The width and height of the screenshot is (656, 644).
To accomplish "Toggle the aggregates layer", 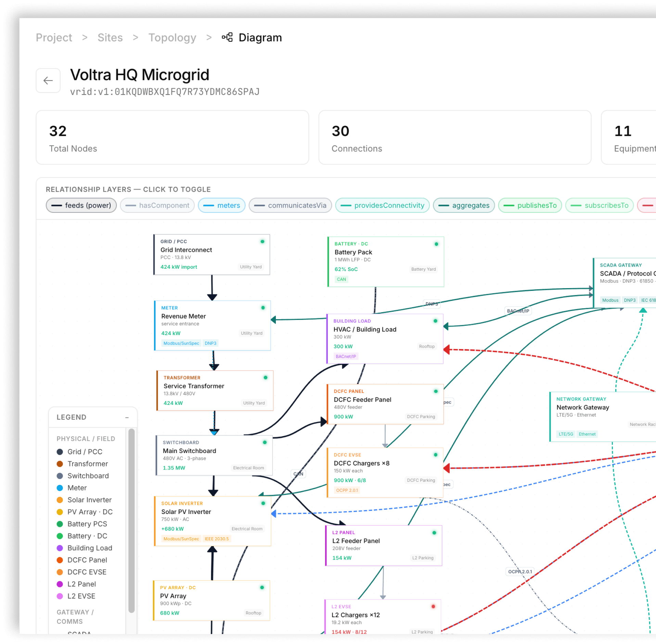I will (464, 205).
